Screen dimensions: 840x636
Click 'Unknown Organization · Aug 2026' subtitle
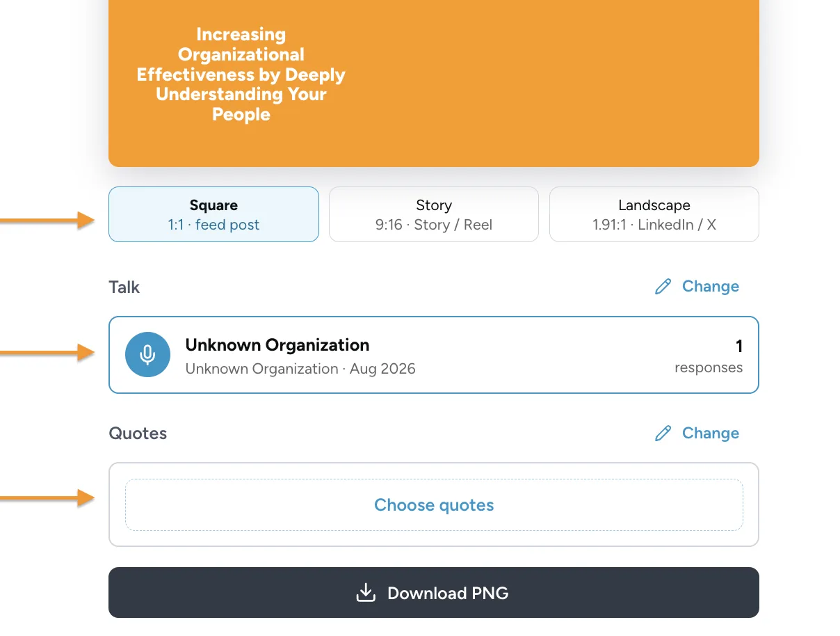point(300,369)
